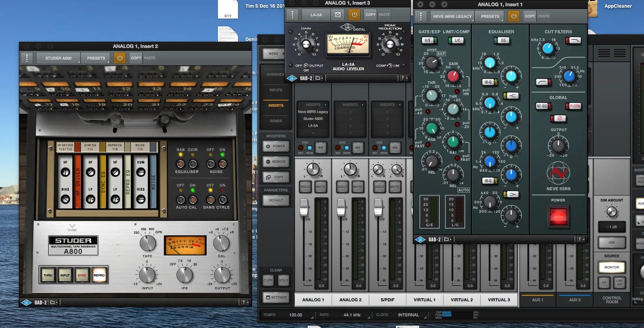Toggle upper HI-Q switch in Neve equaliser

pos(490,82)
